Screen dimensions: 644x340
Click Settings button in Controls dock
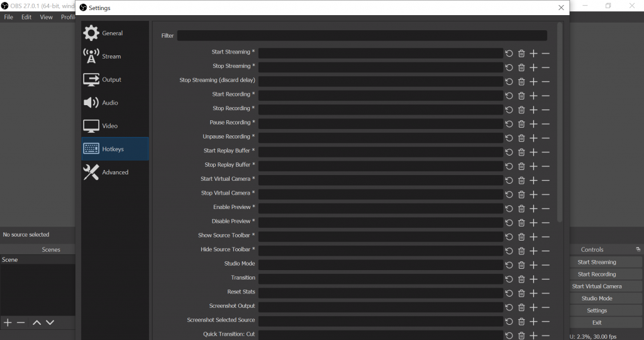(597, 310)
